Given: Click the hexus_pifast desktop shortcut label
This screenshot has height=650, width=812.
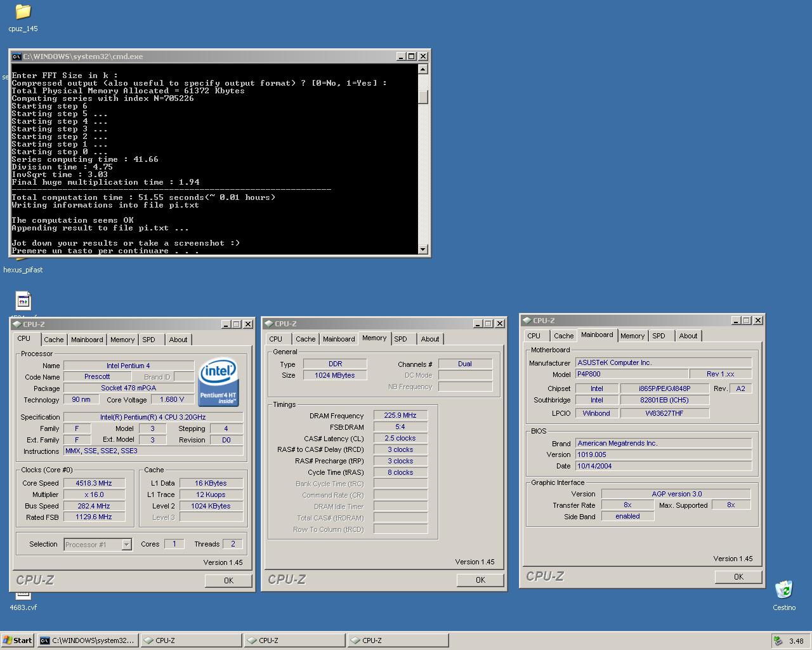Looking at the screenshot, I should tap(23, 270).
